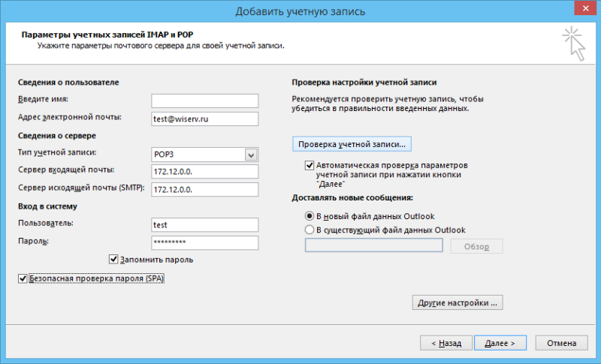Select 'В новый файл данных Outlook' option

click(310, 216)
